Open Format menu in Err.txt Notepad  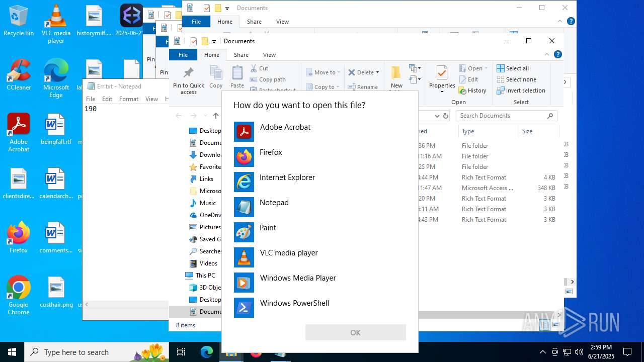click(129, 99)
